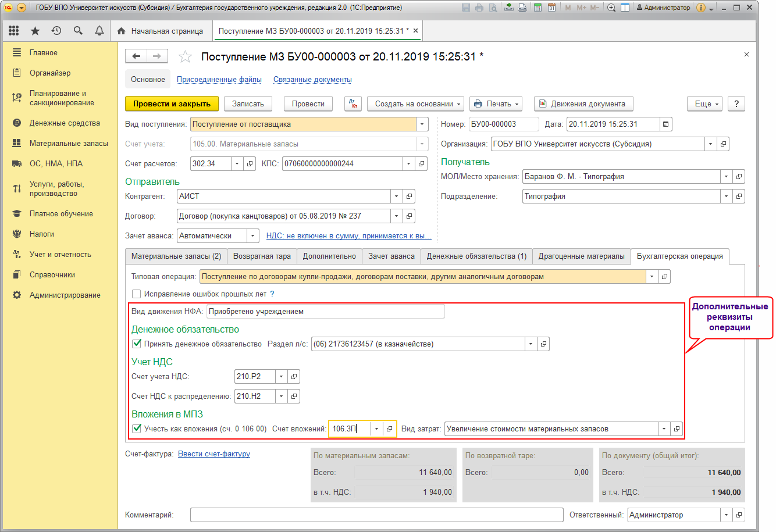Open the search magnifier in the top panel
Screen dimensions: 776x532
click(x=78, y=31)
